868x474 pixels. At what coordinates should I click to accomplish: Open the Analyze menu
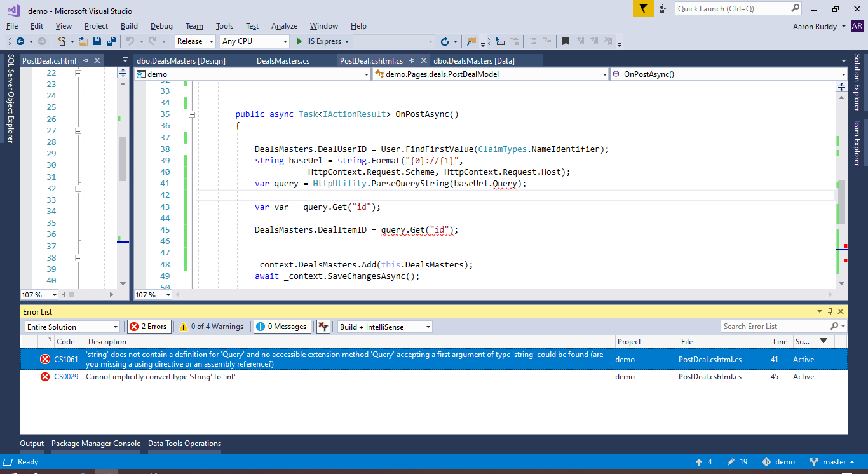[x=284, y=26]
